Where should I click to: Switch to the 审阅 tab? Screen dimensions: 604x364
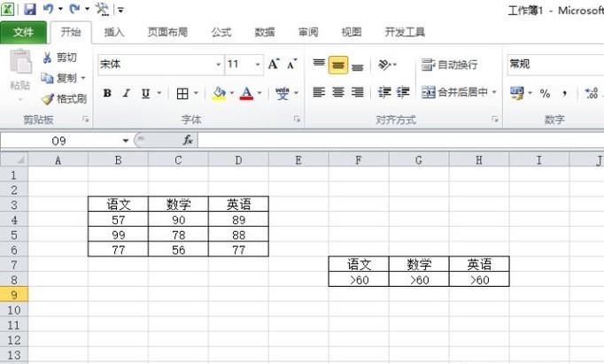(308, 33)
